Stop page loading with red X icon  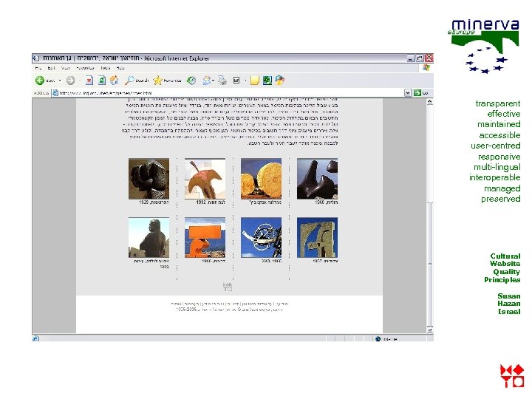(x=89, y=81)
